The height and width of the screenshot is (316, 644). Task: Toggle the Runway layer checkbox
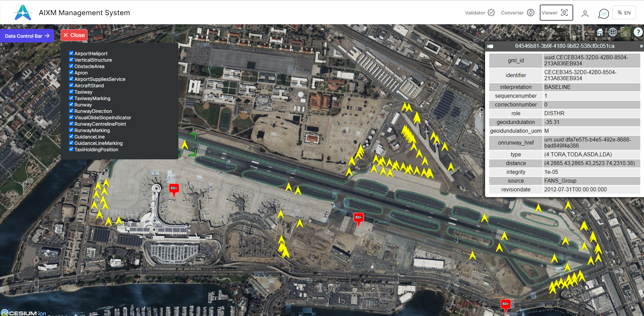(71, 104)
